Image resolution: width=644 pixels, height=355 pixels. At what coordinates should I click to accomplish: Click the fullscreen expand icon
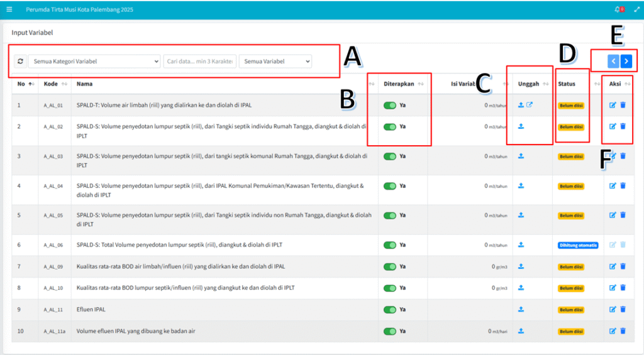pos(636,9)
